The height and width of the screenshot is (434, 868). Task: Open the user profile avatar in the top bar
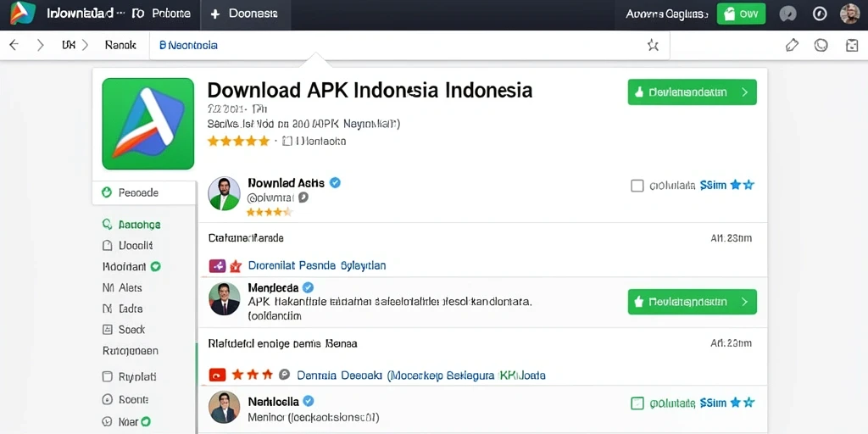click(849, 14)
